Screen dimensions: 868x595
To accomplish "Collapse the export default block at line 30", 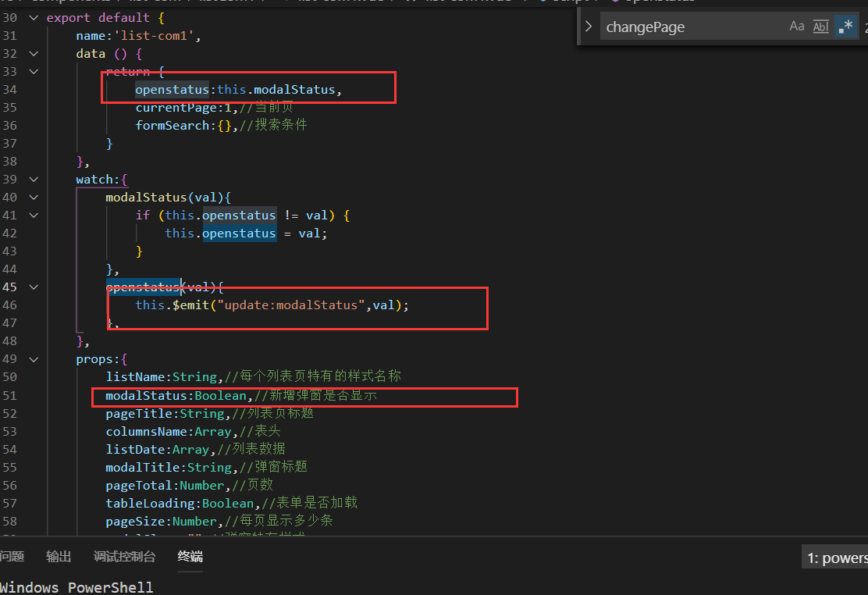I will click(34, 18).
